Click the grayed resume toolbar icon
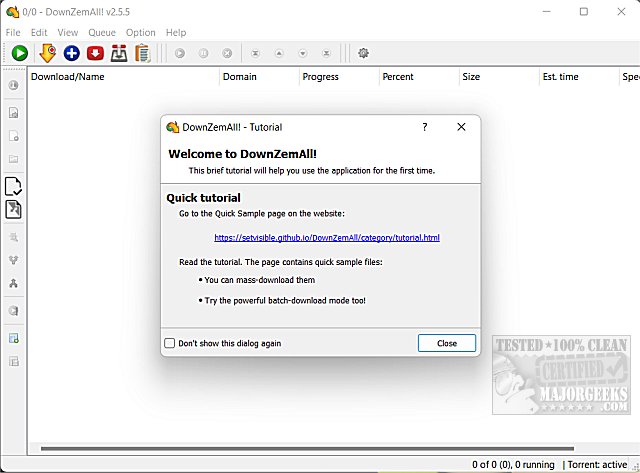Screen dimensions: 640x473 [x=180, y=53]
